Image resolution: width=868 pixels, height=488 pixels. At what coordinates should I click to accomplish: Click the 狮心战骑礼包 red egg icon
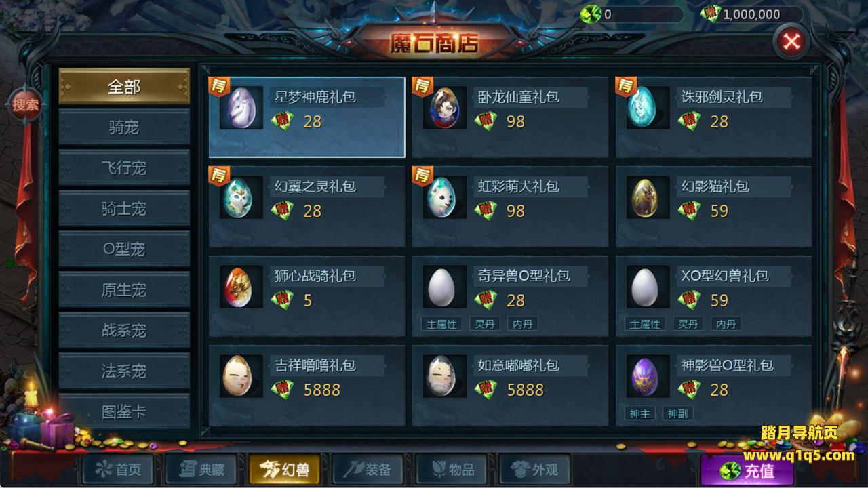coord(241,287)
